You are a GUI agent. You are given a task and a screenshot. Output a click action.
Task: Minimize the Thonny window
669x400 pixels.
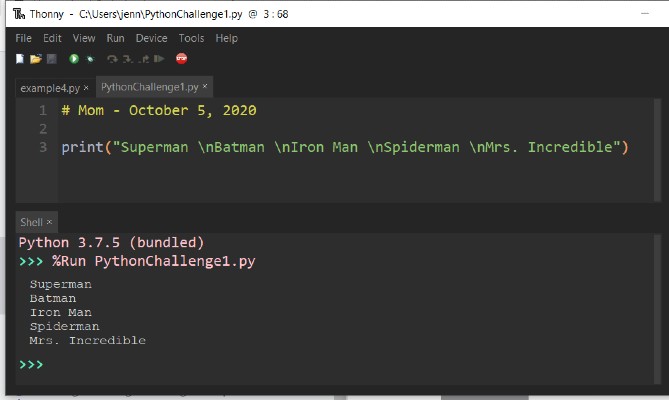[645, 14]
